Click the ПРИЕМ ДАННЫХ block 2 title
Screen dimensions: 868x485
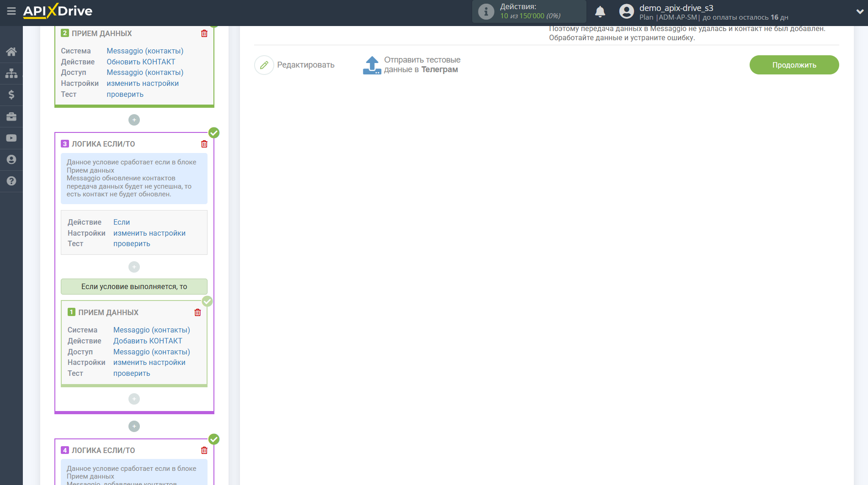click(x=101, y=33)
